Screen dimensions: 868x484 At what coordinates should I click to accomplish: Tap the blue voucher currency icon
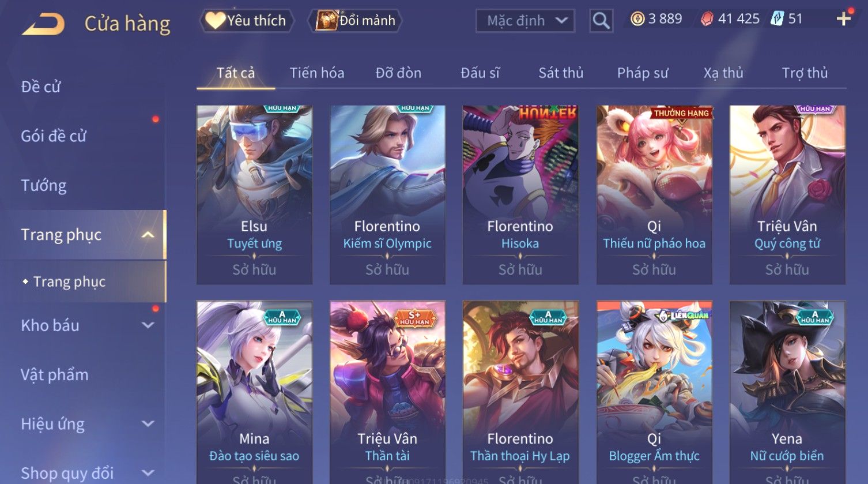[777, 19]
